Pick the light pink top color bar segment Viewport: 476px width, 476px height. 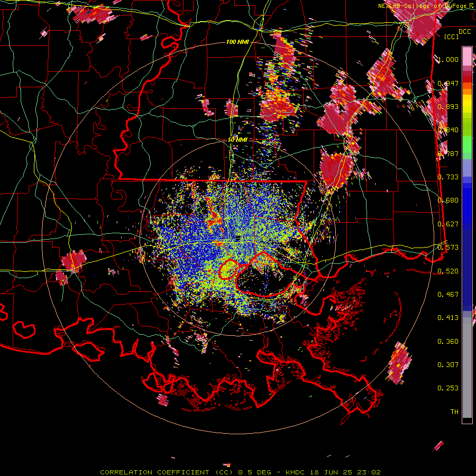tap(467, 56)
